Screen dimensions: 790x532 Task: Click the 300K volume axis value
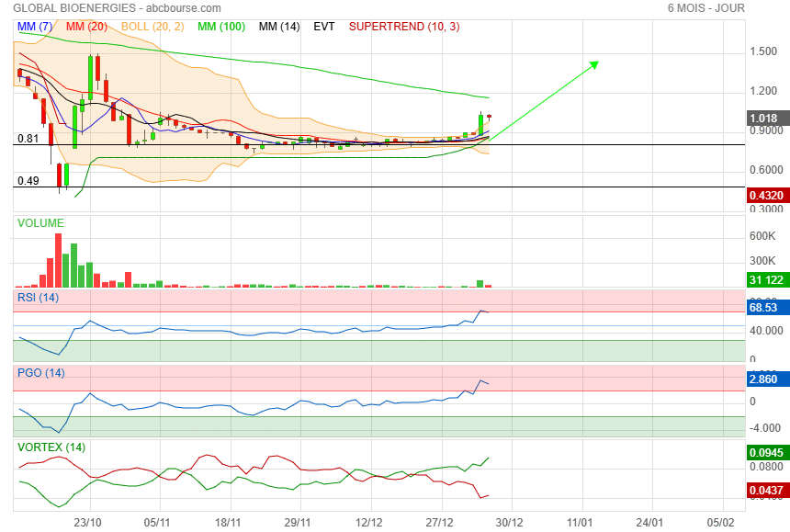pyautogui.click(x=762, y=261)
